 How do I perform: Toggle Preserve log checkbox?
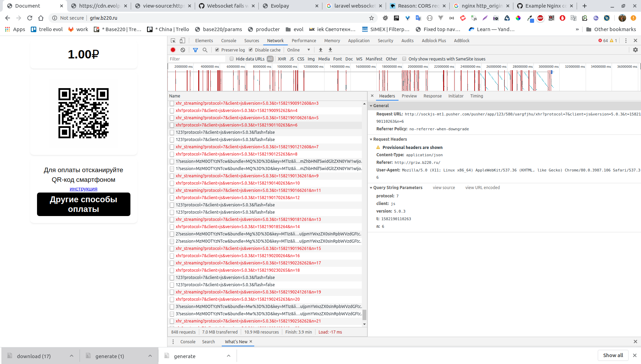pyautogui.click(x=217, y=50)
